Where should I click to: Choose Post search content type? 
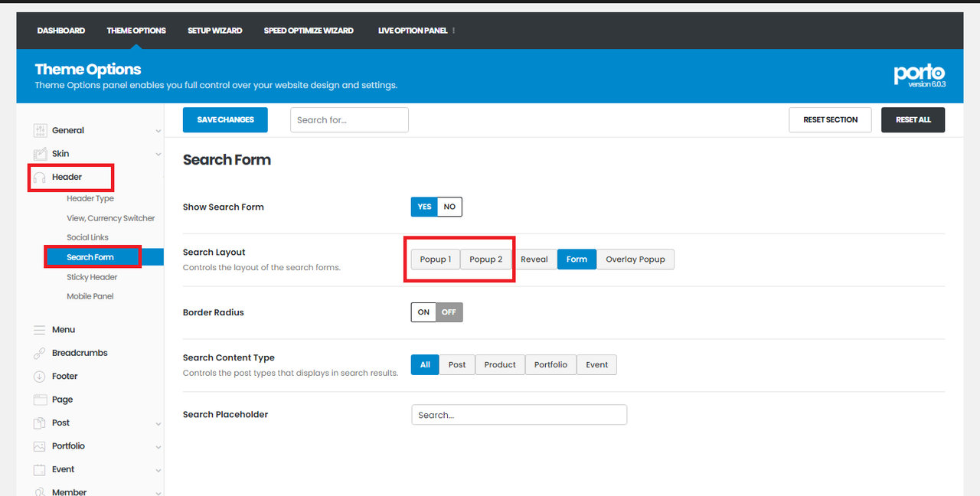point(457,365)
